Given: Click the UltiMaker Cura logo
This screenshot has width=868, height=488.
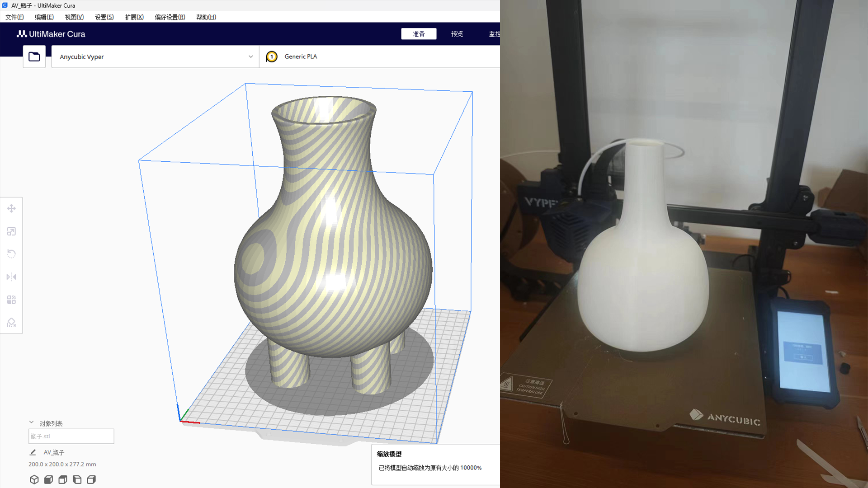Looking at the screenshot, I should (x=51, y=34).
